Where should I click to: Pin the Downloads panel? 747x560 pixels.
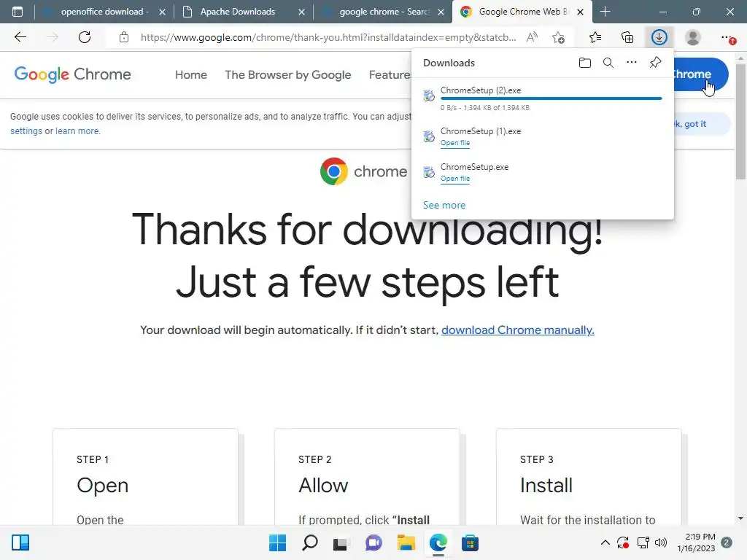coord(656,63)
